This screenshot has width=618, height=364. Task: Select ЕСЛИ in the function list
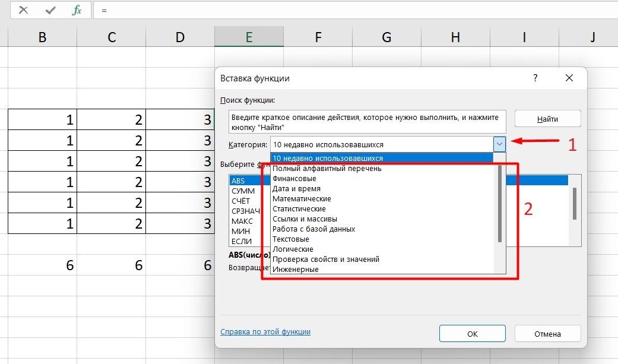tap(241, 241)
